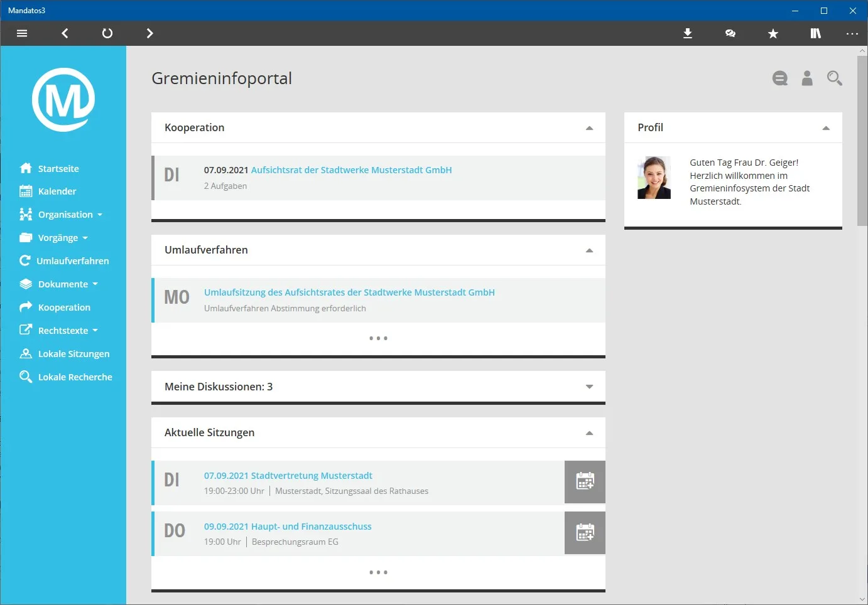The height and width of the screenshot is (605, 868).
Task: Expand the Meine Diskussionen panel
Action: click(589, 387)
